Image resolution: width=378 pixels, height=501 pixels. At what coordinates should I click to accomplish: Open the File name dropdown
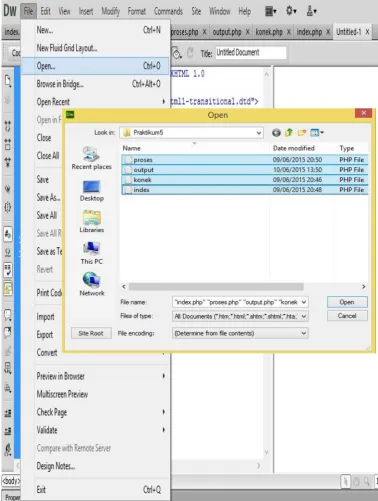[x=304, y=302]
